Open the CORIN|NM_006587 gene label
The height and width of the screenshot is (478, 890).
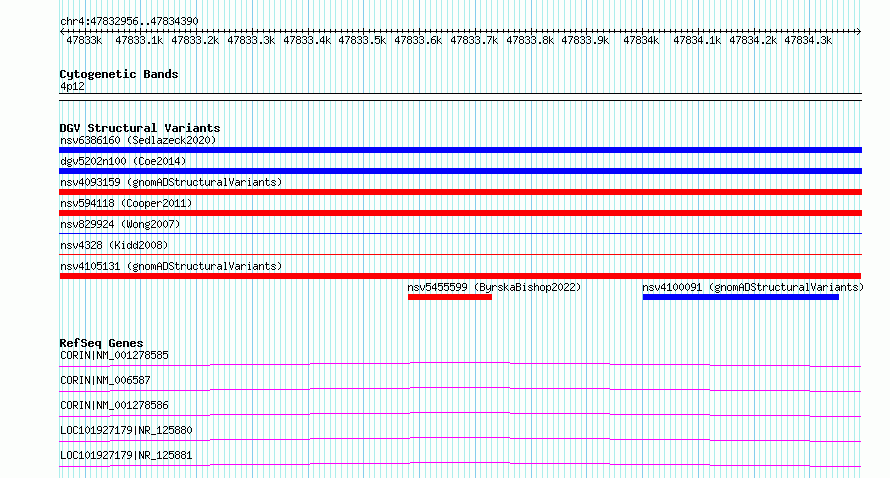coord(105,380)
